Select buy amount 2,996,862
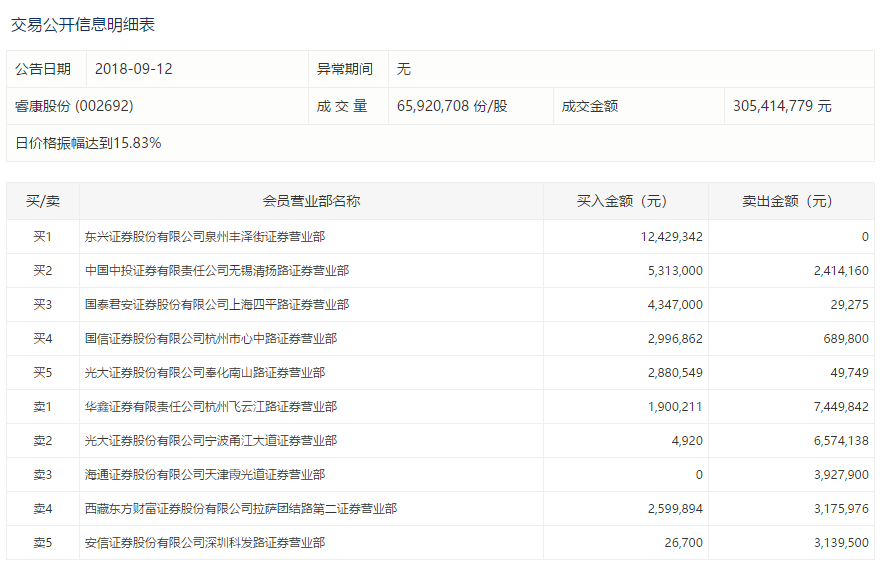The image size is (889, 570). coord(675,339)
